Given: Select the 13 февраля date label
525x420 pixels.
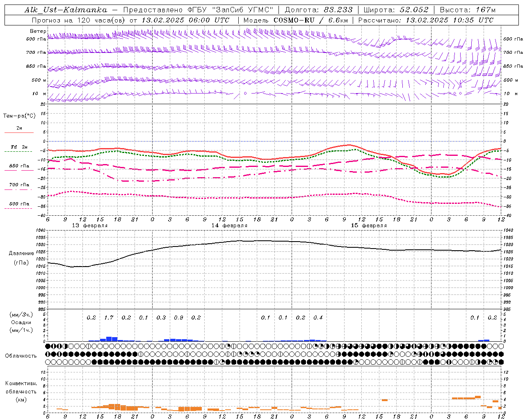Looking at the screenshot, I should pyautogui.click(x=90, y=226).
